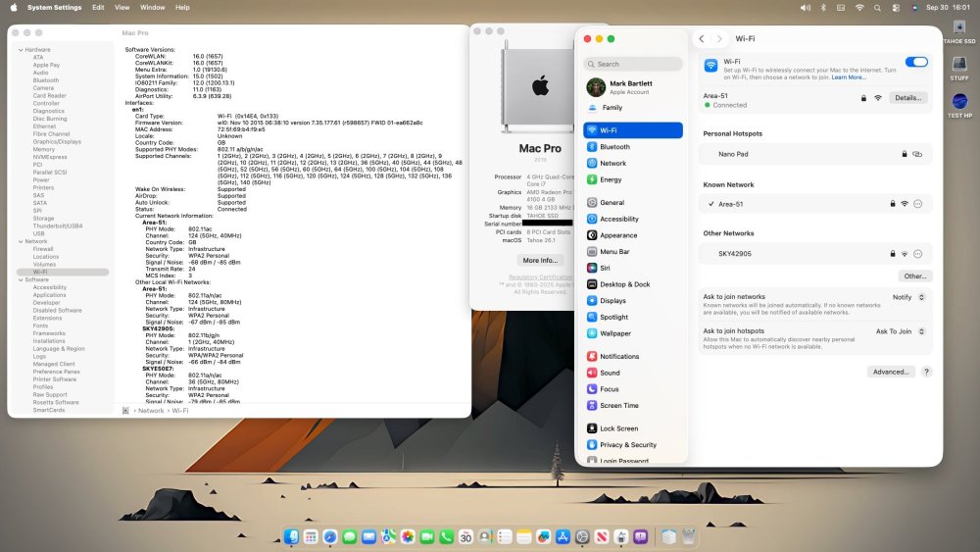Open TAHOE SSD drive on the desktop

tap(959, 32)
